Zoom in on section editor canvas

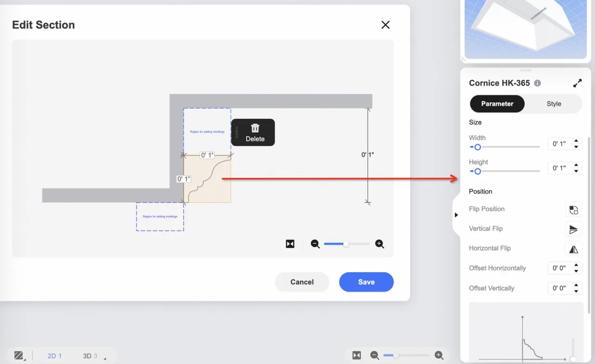pyautogui.click(x=379, y=244)
